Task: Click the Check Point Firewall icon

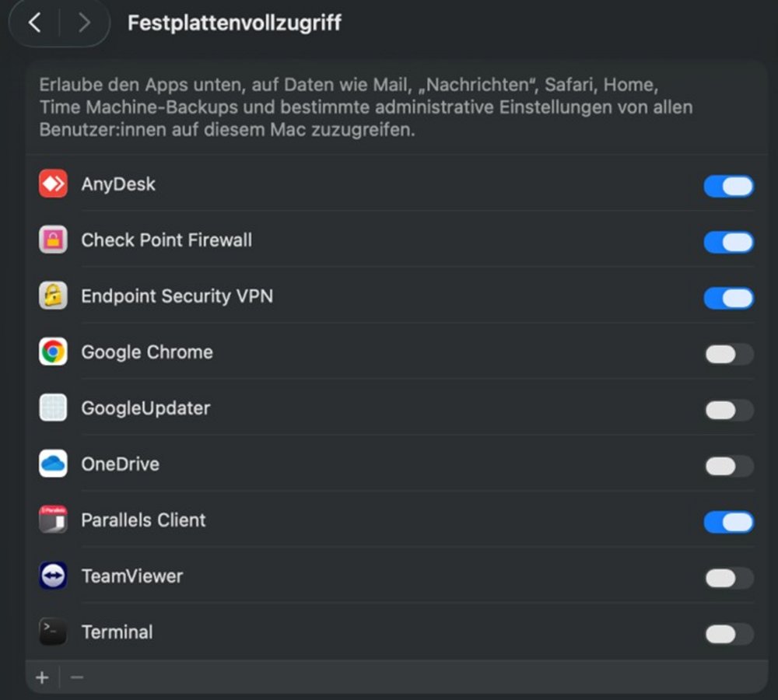Action: coord(53,240)
